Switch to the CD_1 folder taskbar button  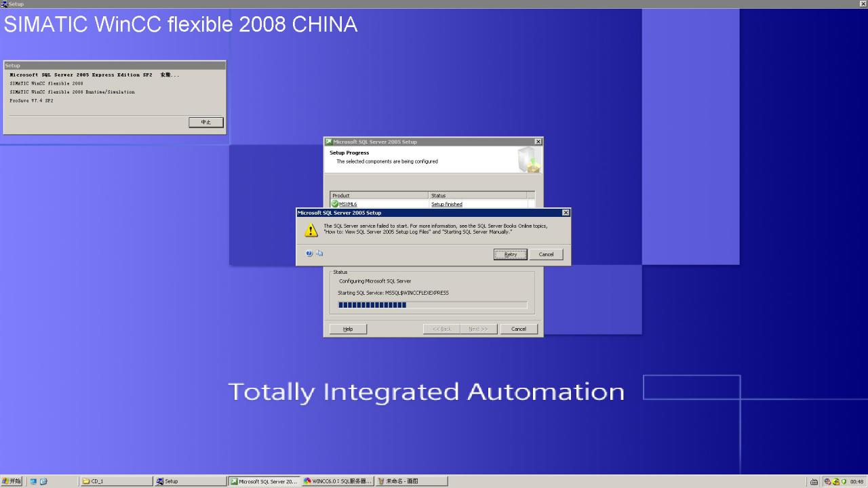point(117,481)
